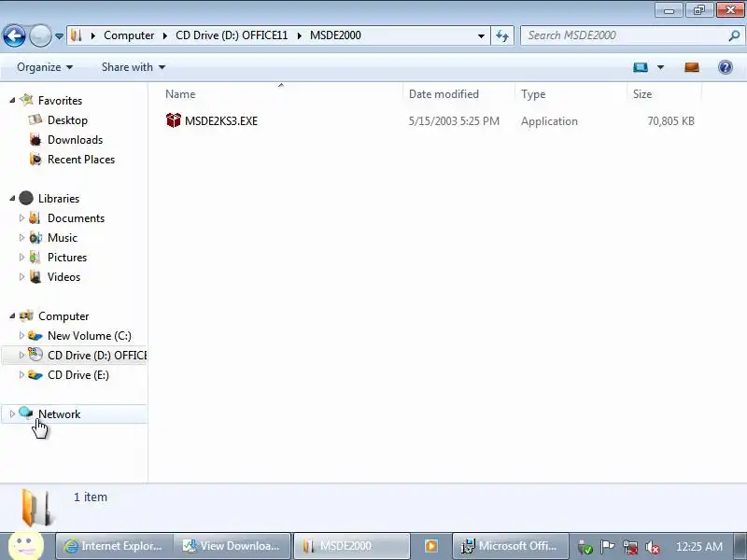Select the MSDE2KS3.EXE file name

[221, 121]
